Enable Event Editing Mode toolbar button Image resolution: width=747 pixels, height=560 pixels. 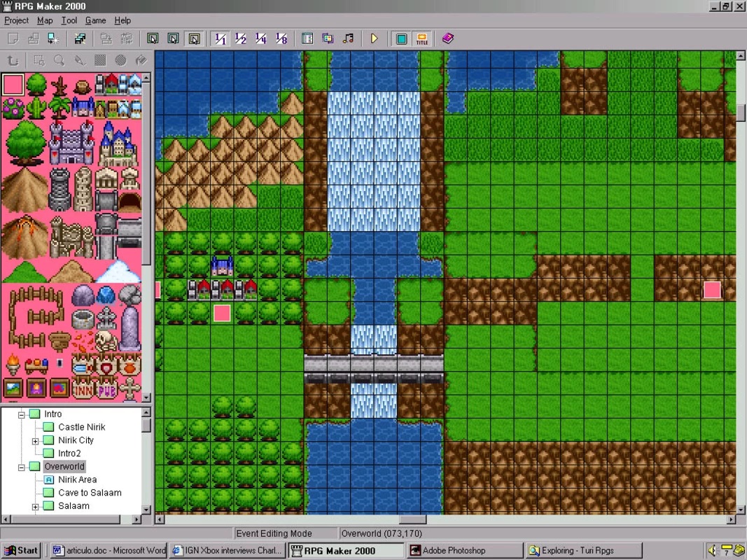[x=194, y=38]
